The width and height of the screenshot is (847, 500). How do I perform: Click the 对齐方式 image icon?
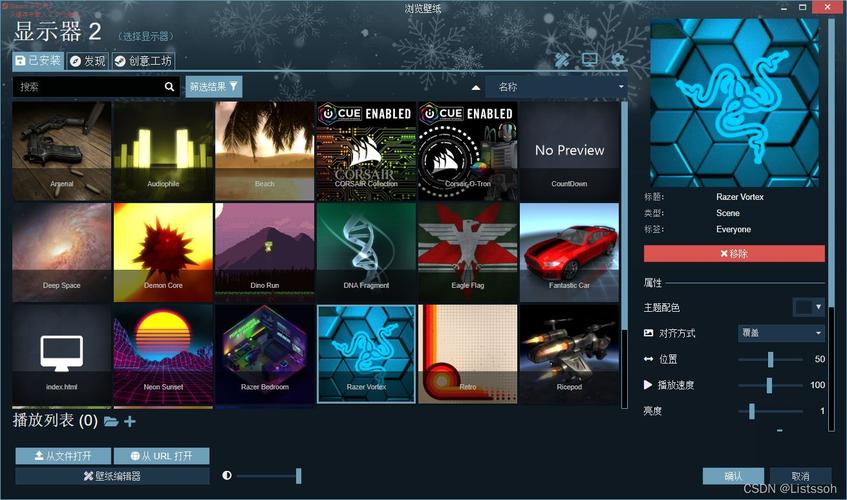[x=648, y=333]
